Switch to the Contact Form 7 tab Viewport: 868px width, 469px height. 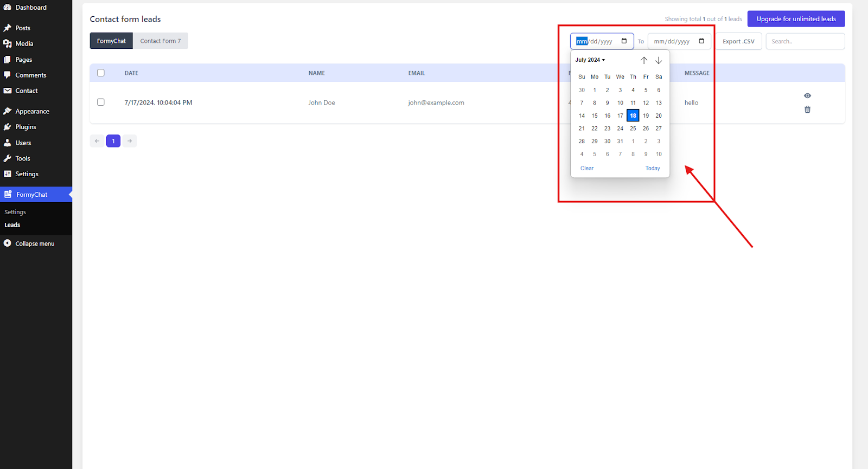click(x=161, y=41)
